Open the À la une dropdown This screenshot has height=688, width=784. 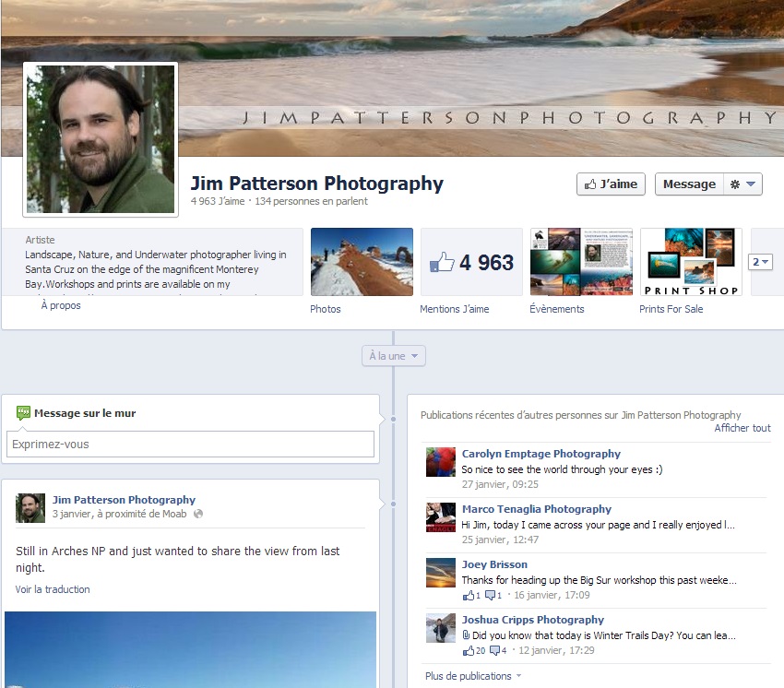click(394, 356)
